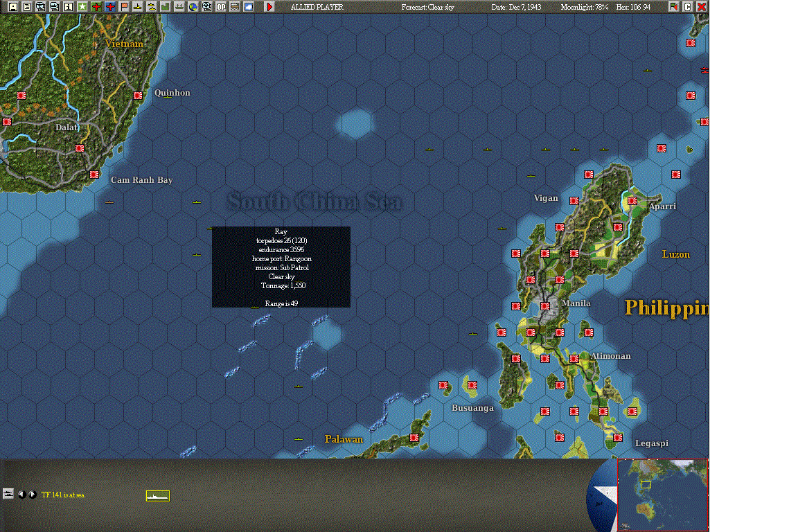The height and width of the screenshot is (532, 798).
Task: Select the submarine marker below Cam Ranh Bay
Action: coord(109,202)
